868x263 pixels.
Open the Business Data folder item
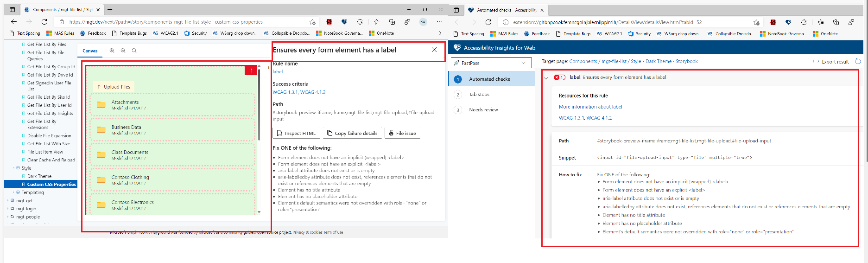click(x=173, y=129)
